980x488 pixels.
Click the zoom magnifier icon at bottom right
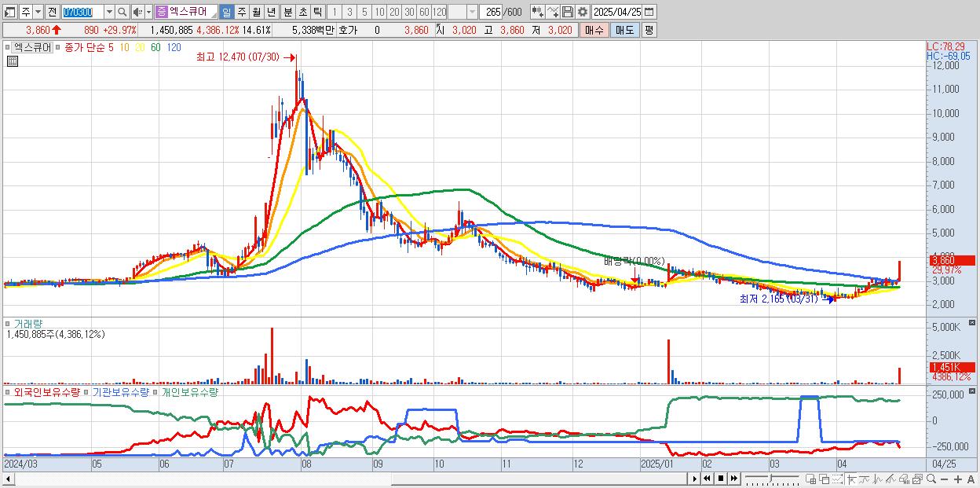tap(931, 479)
